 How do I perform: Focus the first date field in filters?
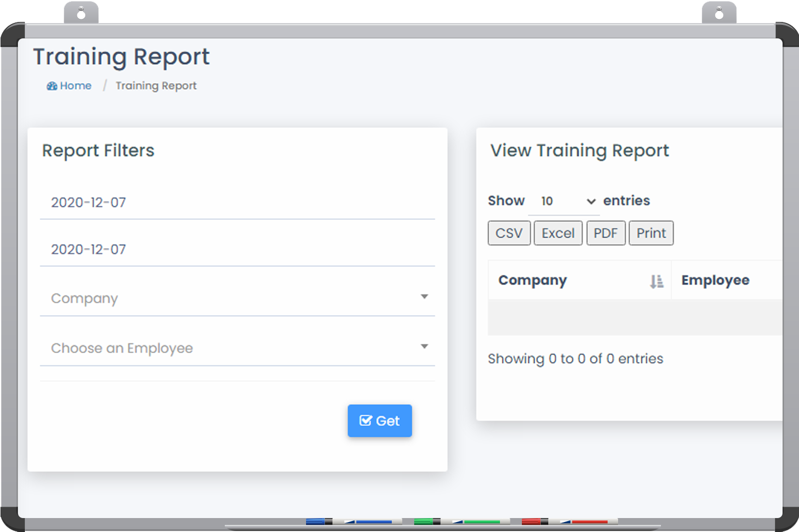[x=237, y=203]
